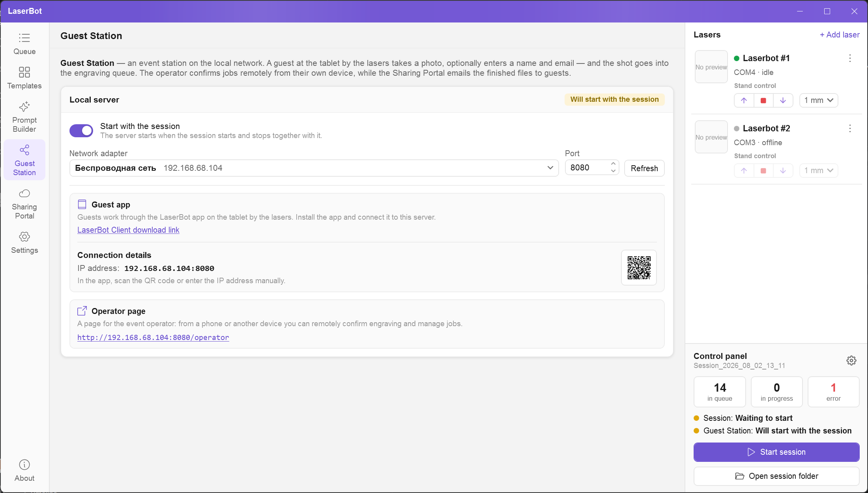Move Laserbot #1 stand up
Screen dimensions: 868x493
coord(744,101)
